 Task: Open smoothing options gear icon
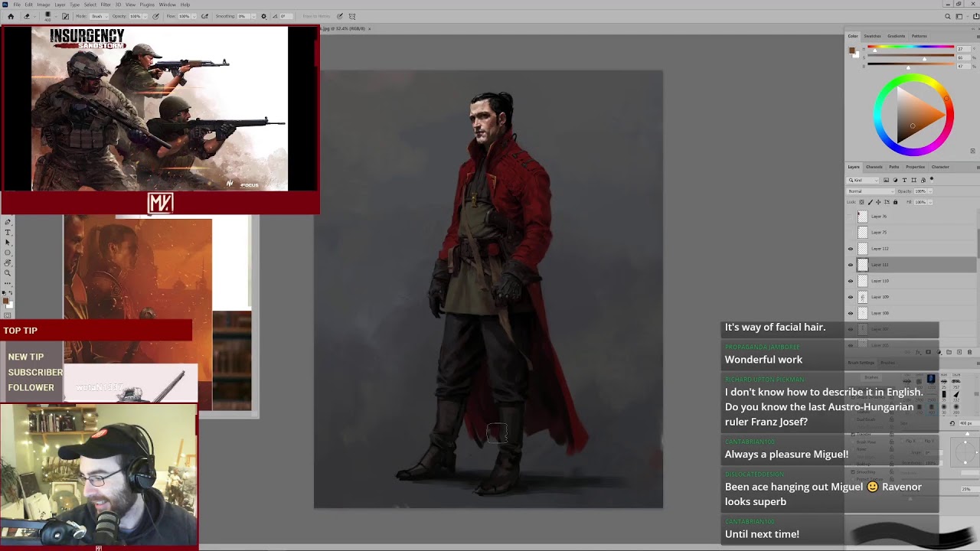point(263,16)
